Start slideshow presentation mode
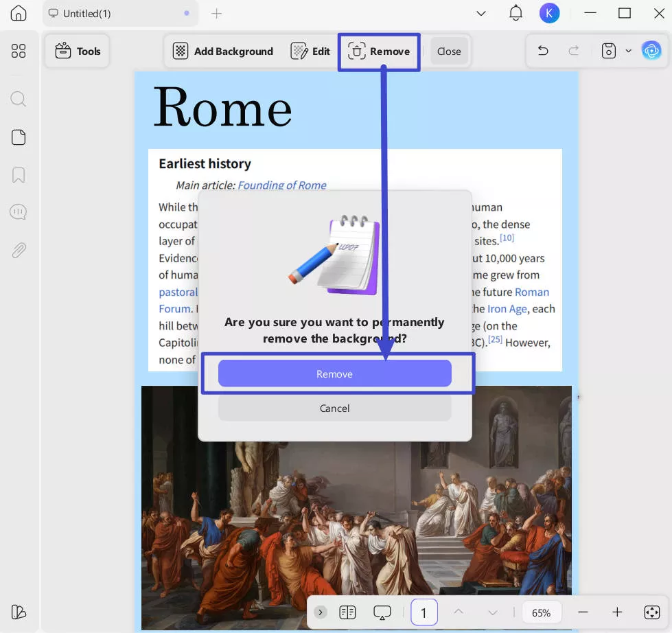Image resolution: width=672 pixels, height=633 pixels. [382, 612]
